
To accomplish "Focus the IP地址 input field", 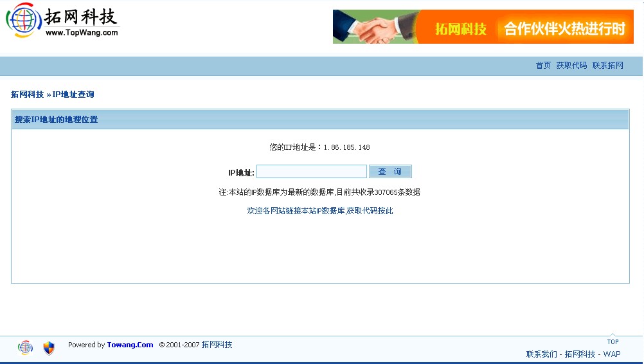I will [x=312, y=171].
